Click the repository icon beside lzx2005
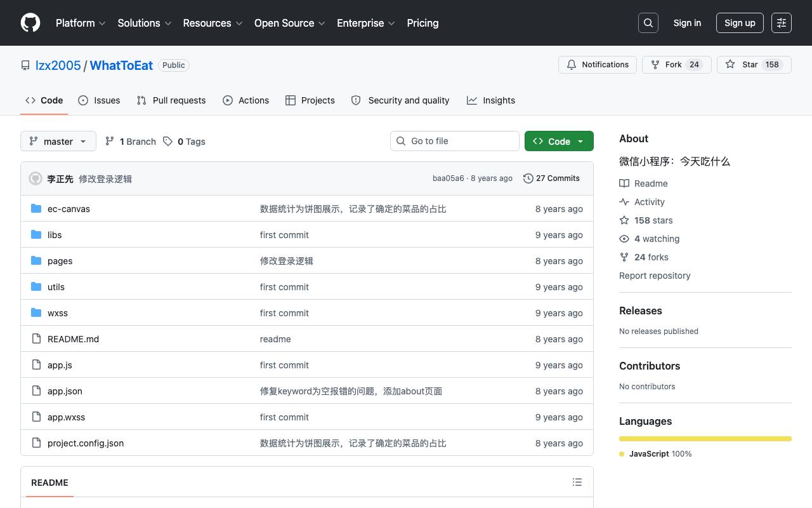The image size is (812, 508). [25, 65]
